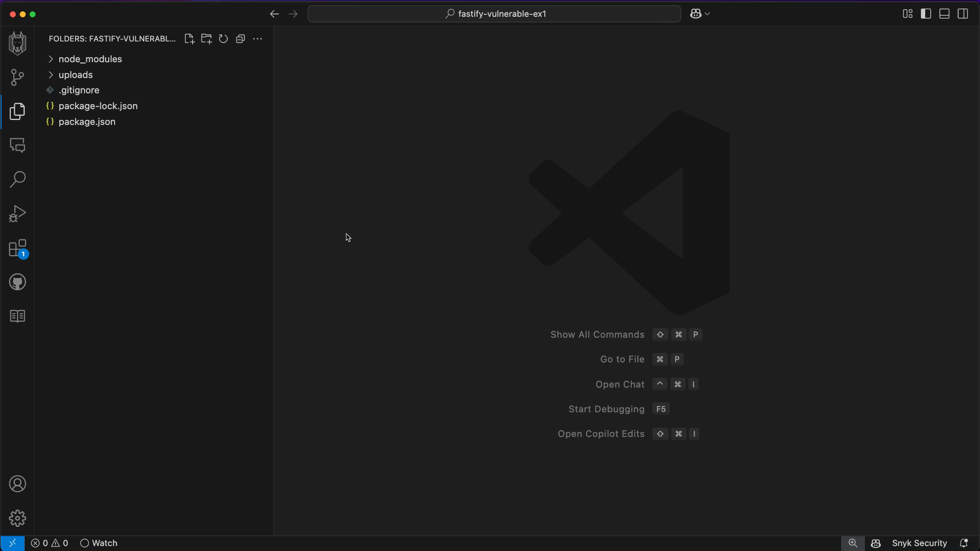Screen dimensions: 980x551
Task: Toggle the bottom panel visibility
Action: click(944, 14)
